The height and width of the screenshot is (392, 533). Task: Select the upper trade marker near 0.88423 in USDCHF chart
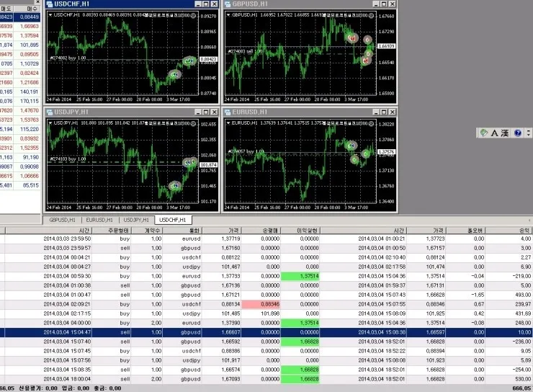point(189,61)
